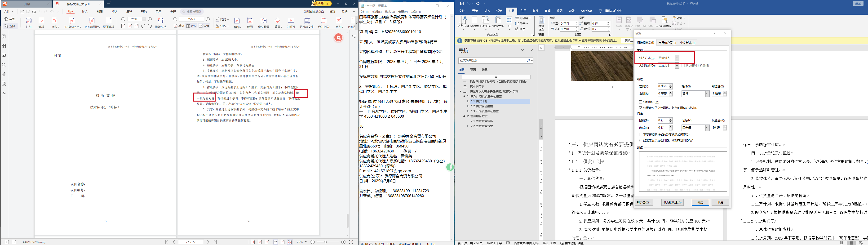The width and height of the screenshot is (868, 245).
Task: Click Tabs (制表位) button in paragraph dialog
Action: (644, 202)
